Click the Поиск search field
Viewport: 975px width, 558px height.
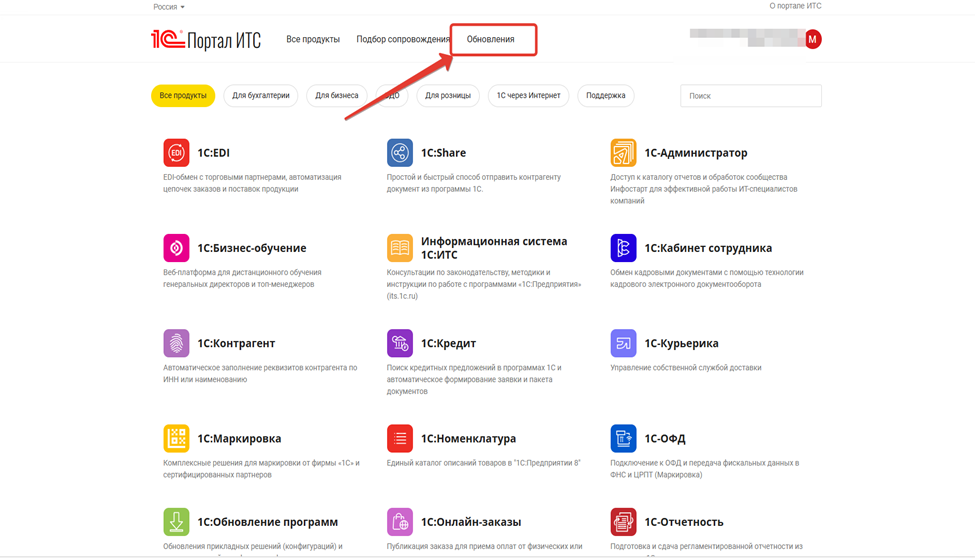coord(751,96)
